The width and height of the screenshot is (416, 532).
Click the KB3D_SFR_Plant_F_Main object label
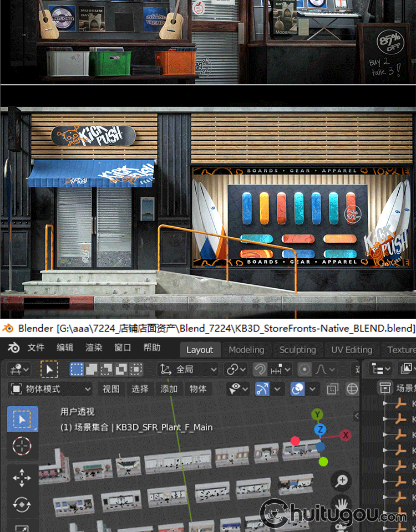[164, 427]
